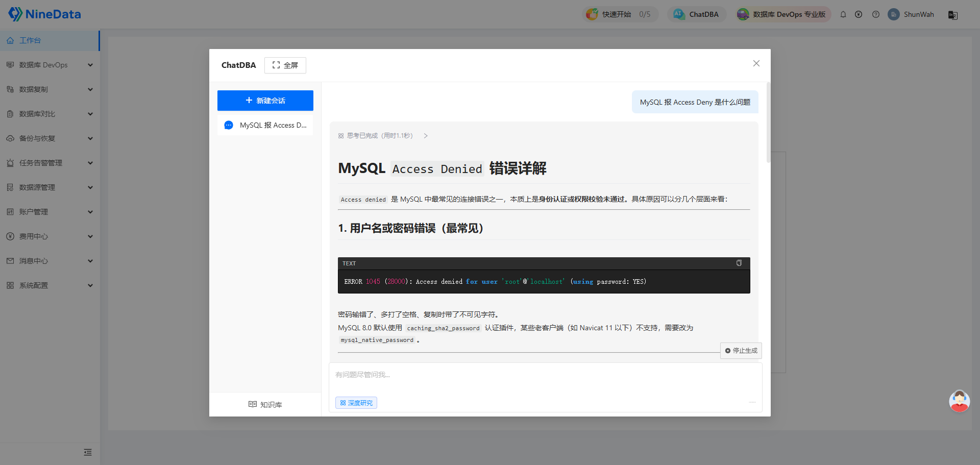Viewport: 980px width, 465px height.
Task: Click the 备份与恢复 cloud icon
Action: 10,138
